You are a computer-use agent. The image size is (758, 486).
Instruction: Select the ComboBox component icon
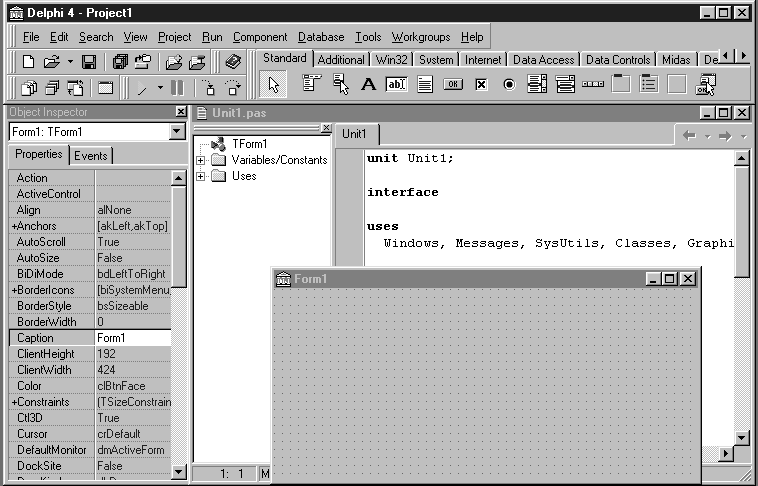point(565,84)
